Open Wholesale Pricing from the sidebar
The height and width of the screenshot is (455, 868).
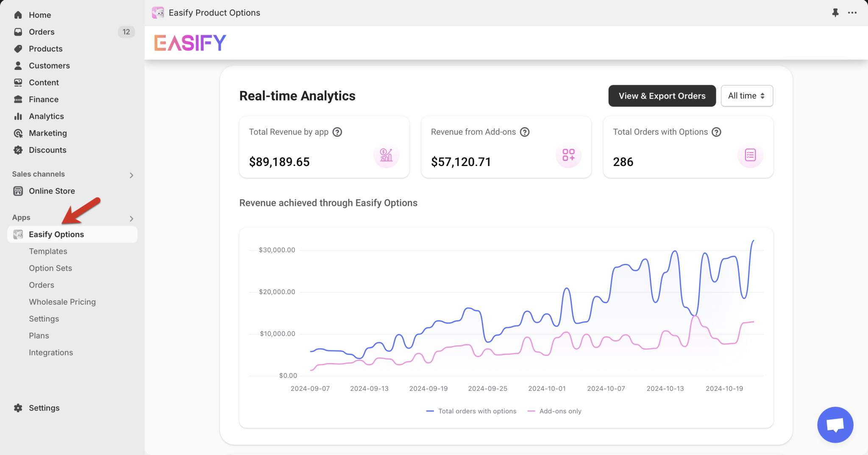(62, 302)
